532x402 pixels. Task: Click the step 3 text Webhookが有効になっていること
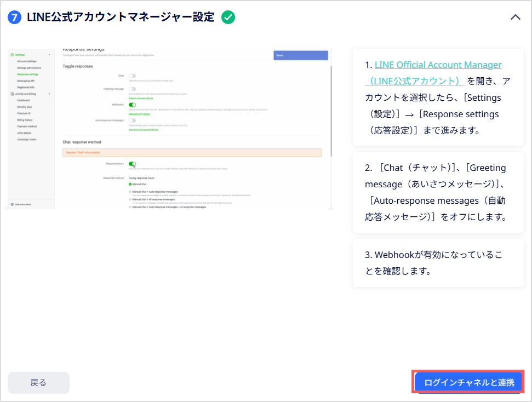[x=433, y=263]
